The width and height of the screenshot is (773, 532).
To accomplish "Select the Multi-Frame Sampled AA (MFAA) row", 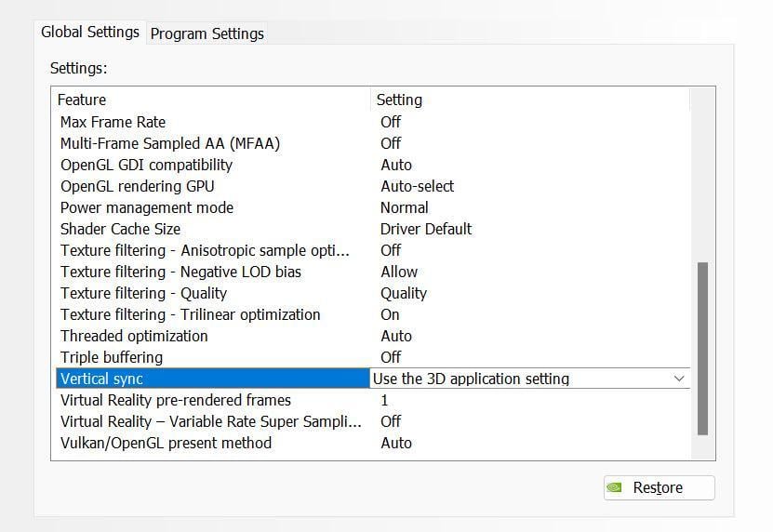I will 373,143.
